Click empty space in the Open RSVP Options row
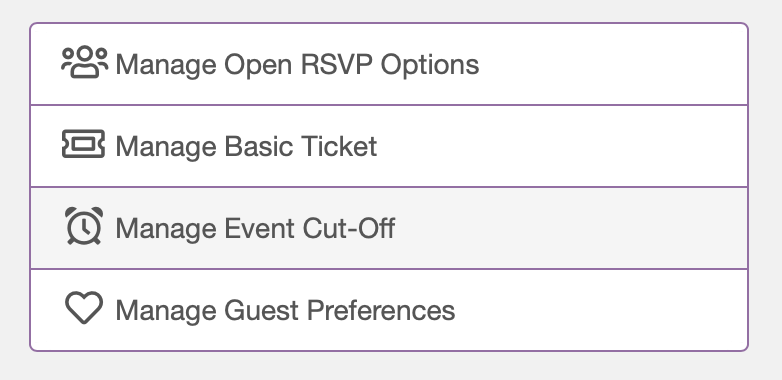This screenshot has width=782, height=380. pos(613,64)
